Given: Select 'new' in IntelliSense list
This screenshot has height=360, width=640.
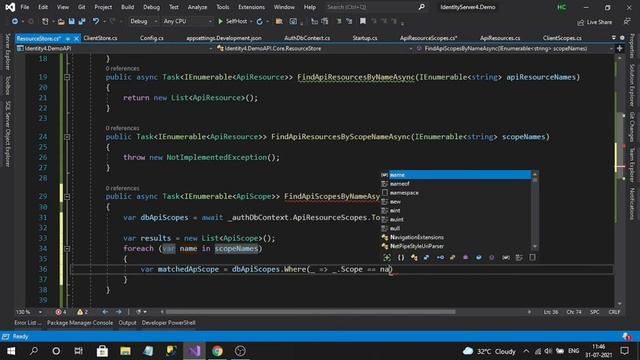Looking at the screenshot, I should 456,202.
